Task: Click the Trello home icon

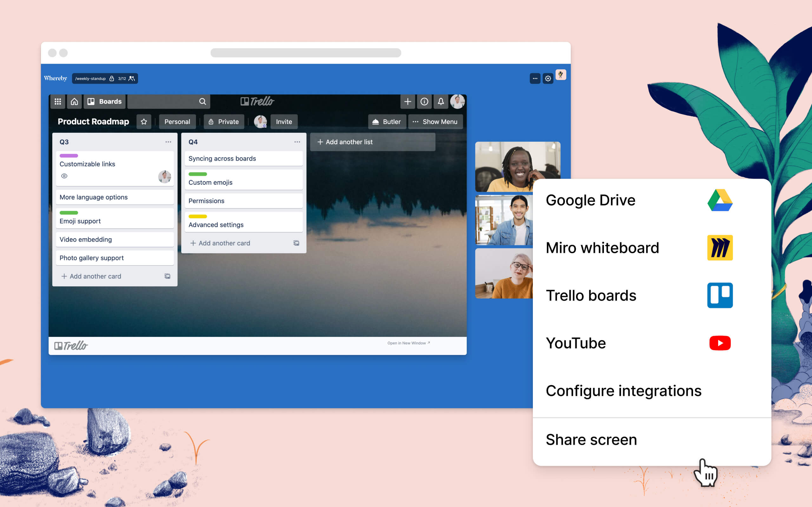Action: 74,101
